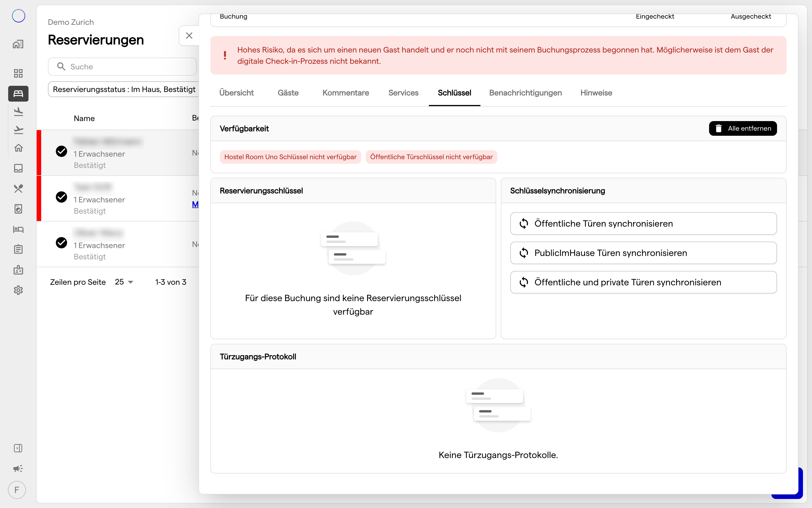Screen dimensions: 812x508
Task: Open the restaurant fork-and-spoon icon
Action: pyautogui.click(x=18, y=189)
